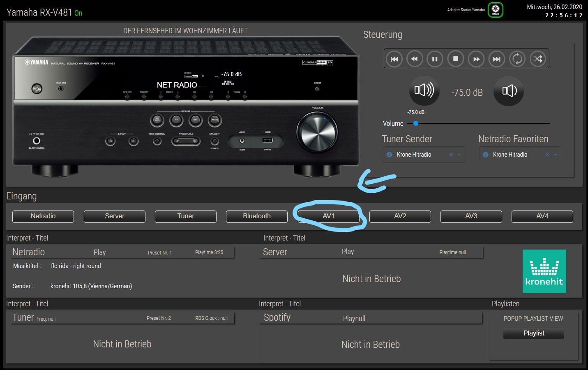This screenshot has height=370, width=588.
Task: Select Tuner input
Action: click(x=186, y=216)
